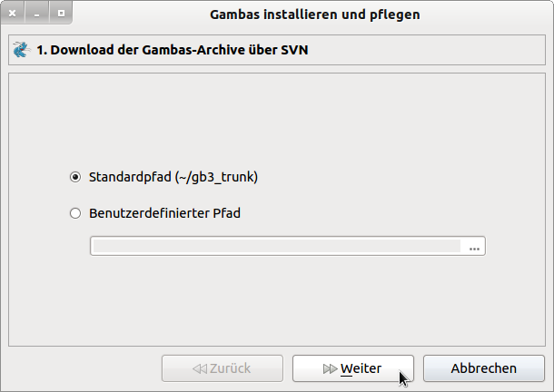Click the blank button bar area left of Zurück
Screen dimensions: 554x392
82,368
